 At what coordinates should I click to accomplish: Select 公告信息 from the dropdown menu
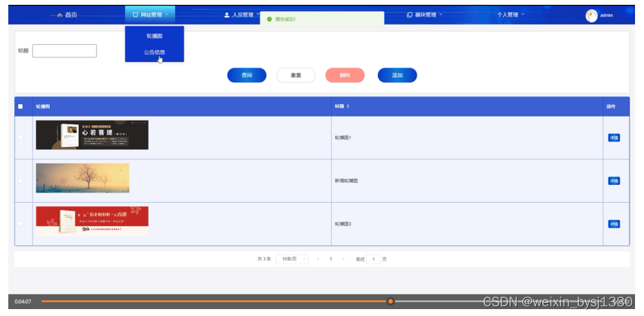[x=154, y=52]
